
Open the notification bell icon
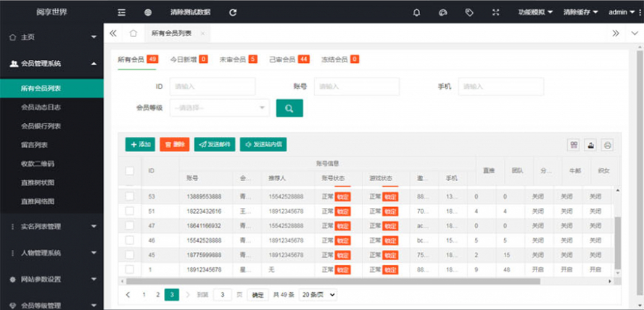click(416, 12)
